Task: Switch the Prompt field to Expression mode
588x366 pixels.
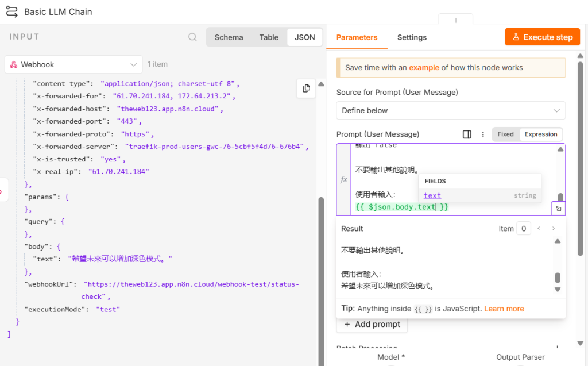Action: (x=541, y=134)
